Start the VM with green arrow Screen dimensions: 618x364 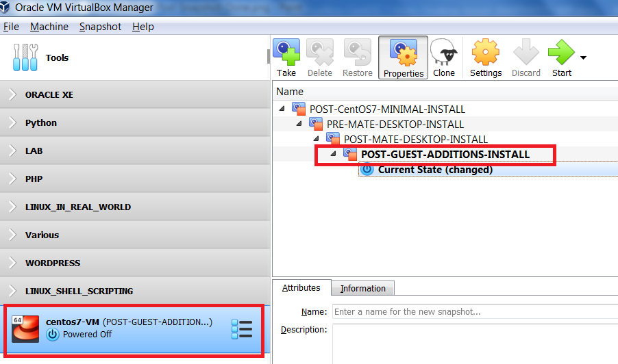pos(561,52)
